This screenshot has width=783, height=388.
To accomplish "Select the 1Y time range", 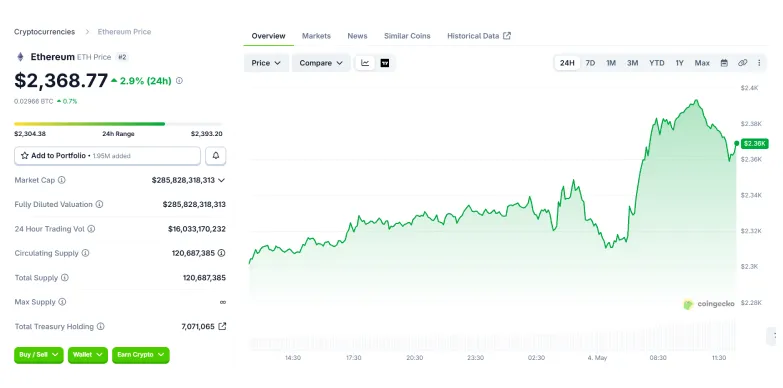I will coord(680,63).
